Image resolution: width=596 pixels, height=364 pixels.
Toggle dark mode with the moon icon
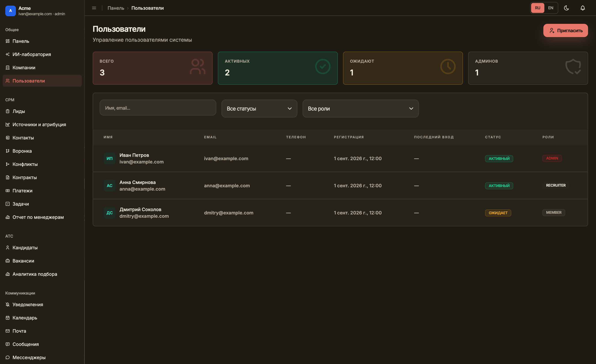tap(566, 8)
